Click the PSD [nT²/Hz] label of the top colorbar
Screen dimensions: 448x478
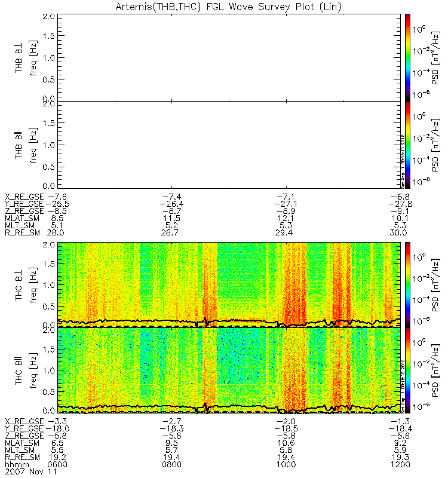coord(436,58)
